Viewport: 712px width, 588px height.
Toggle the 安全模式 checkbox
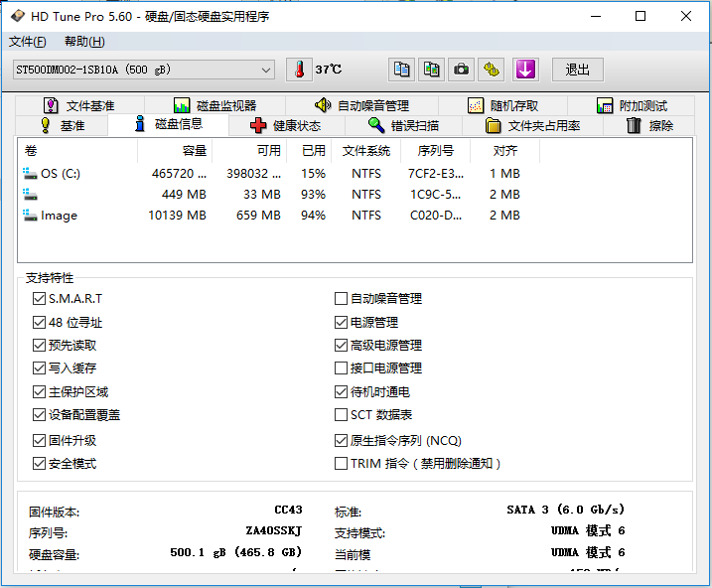(39, 464)
